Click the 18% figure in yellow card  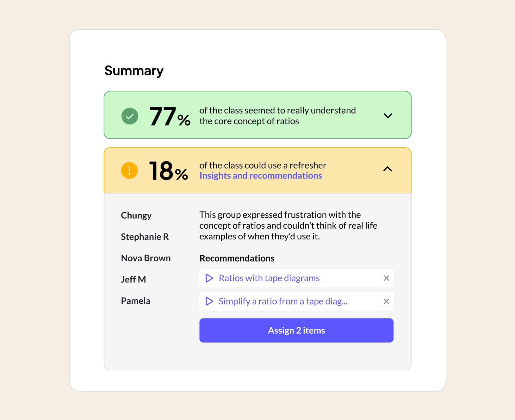(169, 171)
